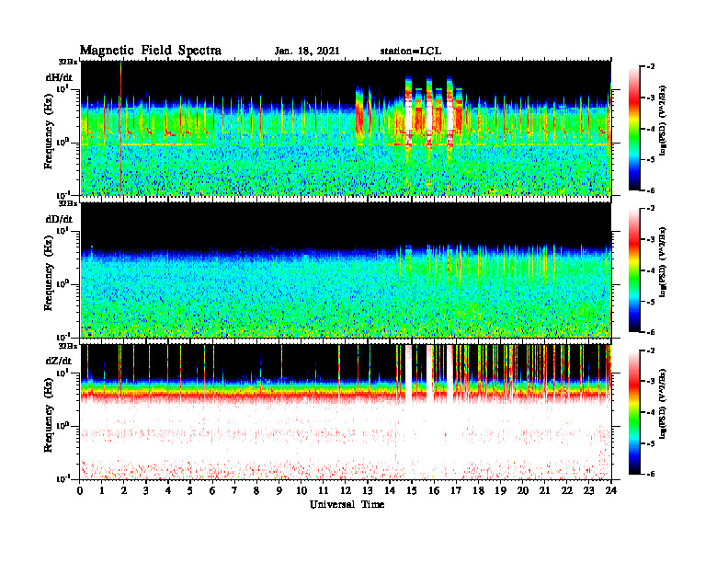The image size is (728, 563).
Task: Click the 10^0 frequency tick on dZ/dt panel
Action: coord(63,426)
